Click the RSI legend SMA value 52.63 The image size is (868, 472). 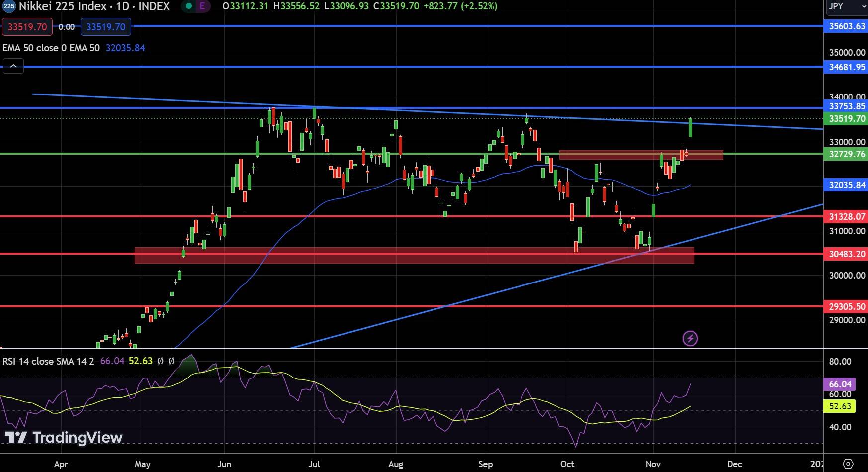coord(141,361)
